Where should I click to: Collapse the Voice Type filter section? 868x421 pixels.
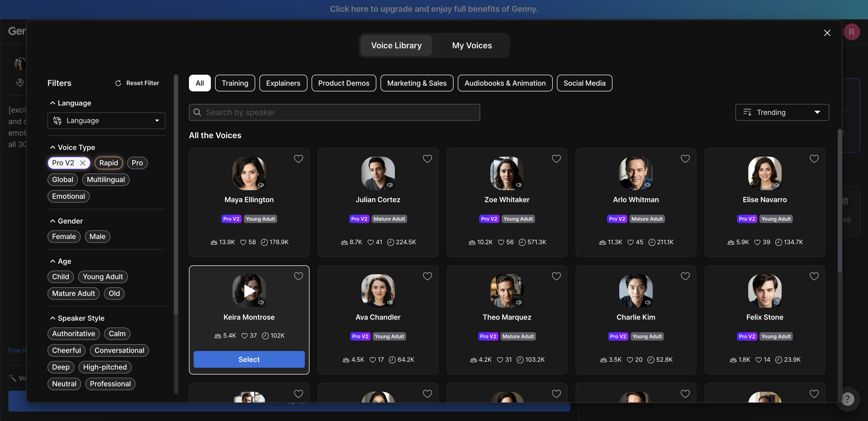point(52,147)
